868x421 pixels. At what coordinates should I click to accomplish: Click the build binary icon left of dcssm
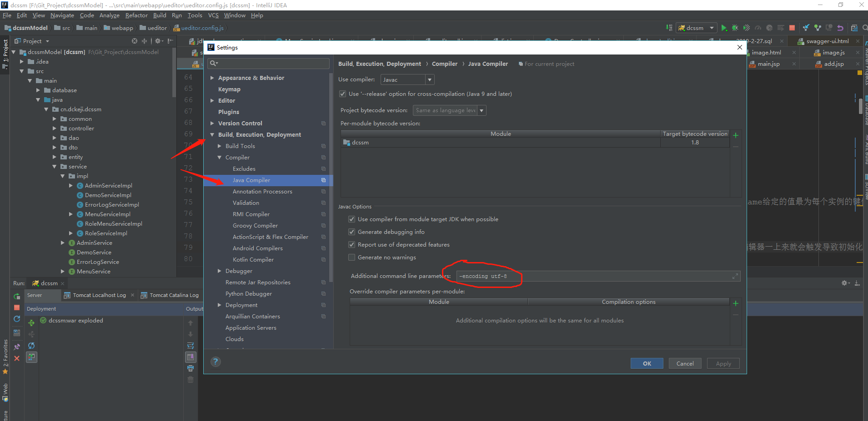point(669,28)
